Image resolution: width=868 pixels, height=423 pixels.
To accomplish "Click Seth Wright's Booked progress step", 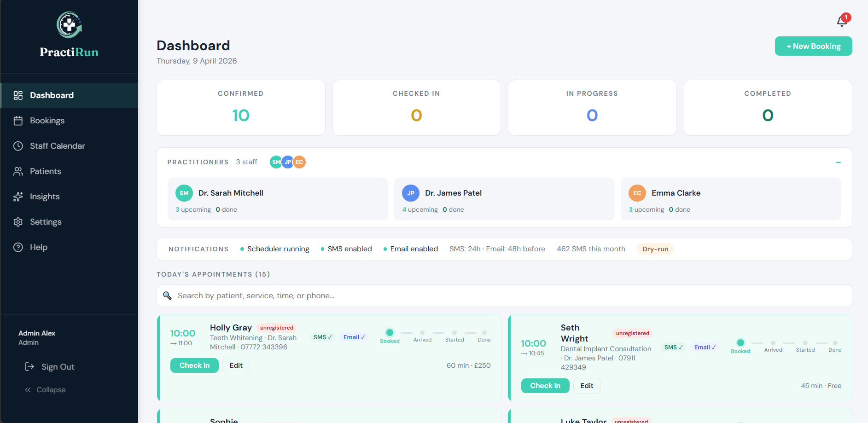I will click(x=740, y=346).
